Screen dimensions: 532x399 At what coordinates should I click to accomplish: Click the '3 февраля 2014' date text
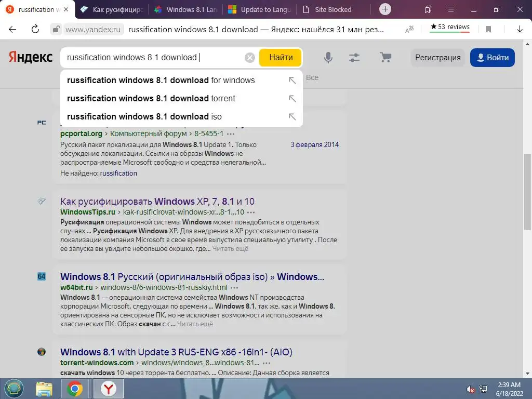point(314,145)
